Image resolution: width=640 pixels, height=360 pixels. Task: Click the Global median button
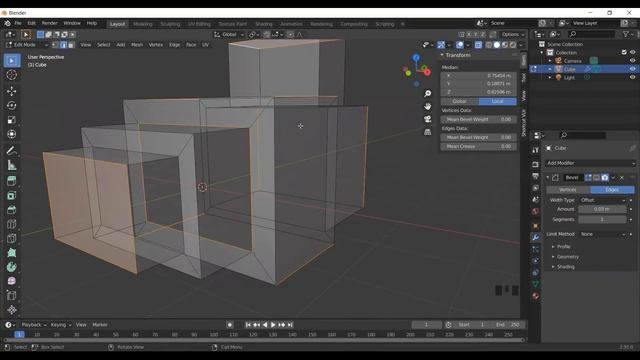tap(460, 101)
